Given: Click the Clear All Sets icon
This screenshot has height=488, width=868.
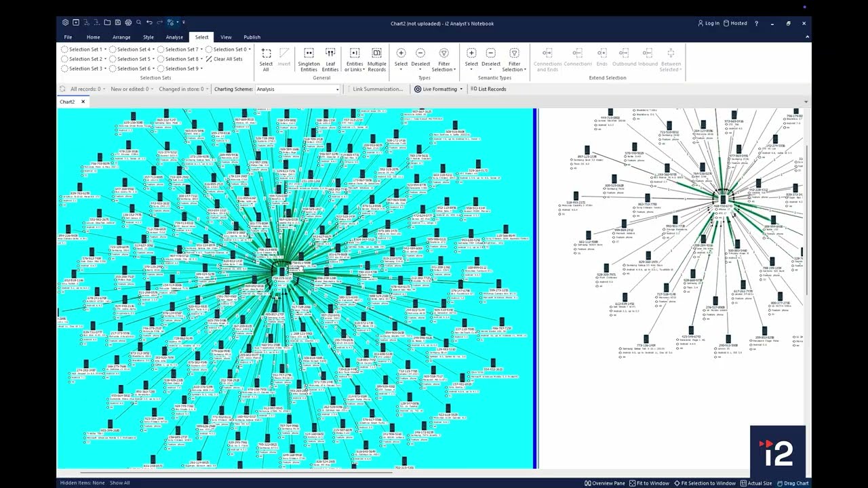Looking at the screenshot, I should 209,59.
